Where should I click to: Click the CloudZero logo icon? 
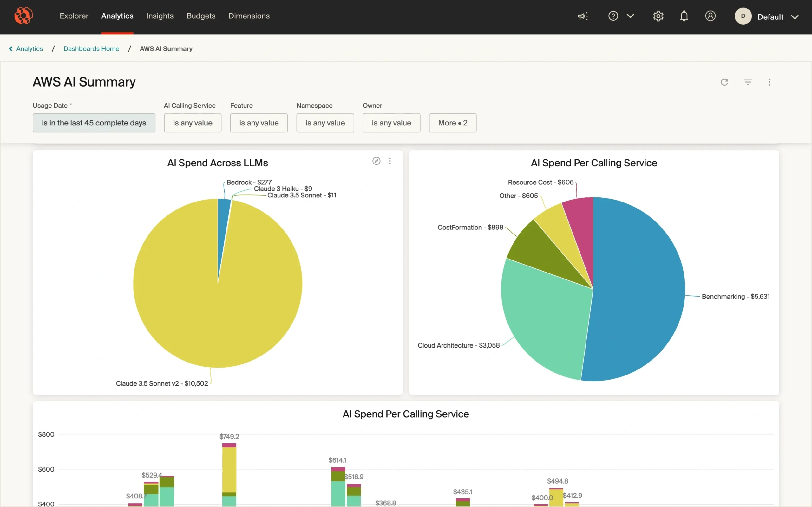[x=23, y=16]
